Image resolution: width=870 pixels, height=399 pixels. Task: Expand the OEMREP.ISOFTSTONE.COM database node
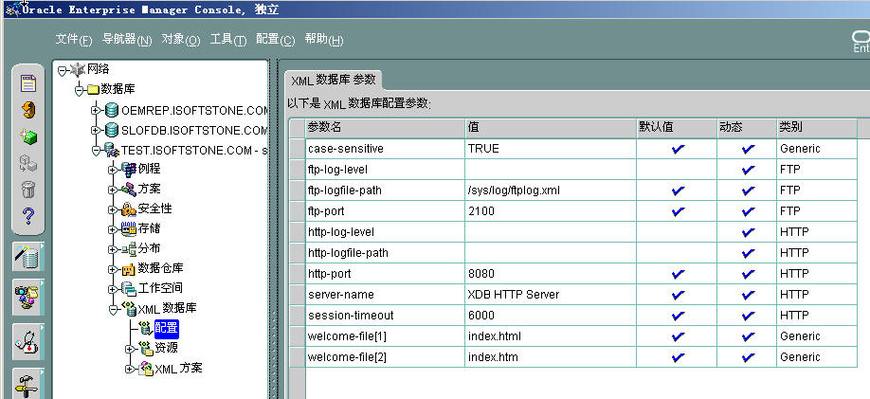pos(96,110)
